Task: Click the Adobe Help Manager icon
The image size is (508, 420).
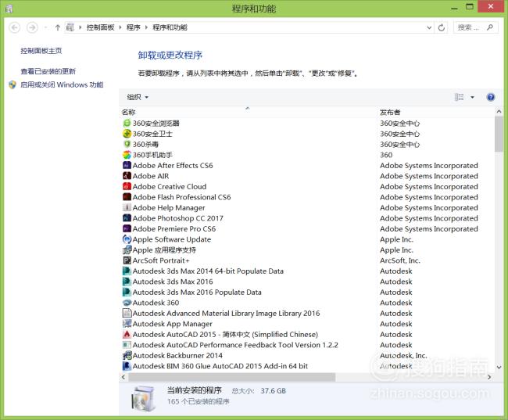Action: click(x=127, y=207)
